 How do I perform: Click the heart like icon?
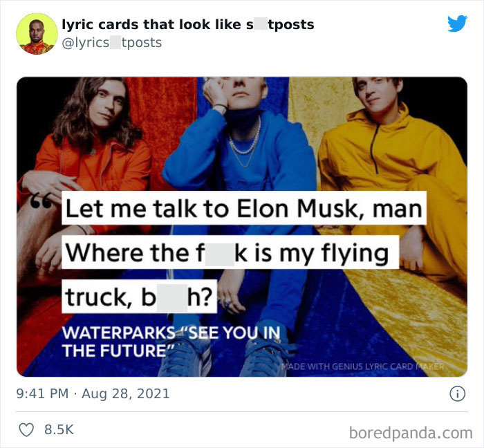26,429
